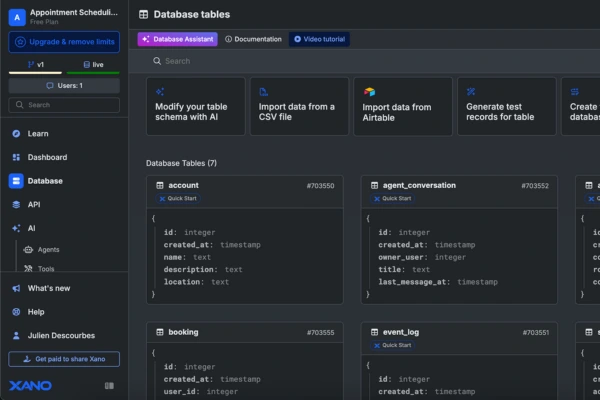Image resolution: width=600 pixels, height=400 pixels.
Task: Click table ID #703550
Action: click(x=320, y=186)
